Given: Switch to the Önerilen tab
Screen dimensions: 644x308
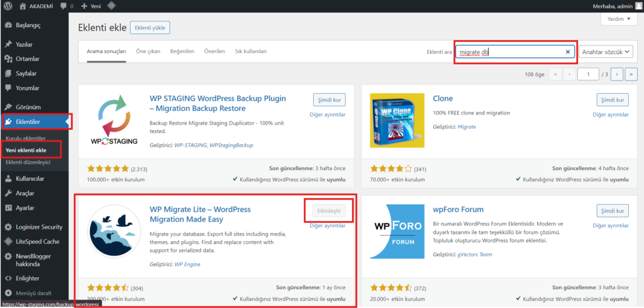Looking at the screenshot, I should 214,52.
